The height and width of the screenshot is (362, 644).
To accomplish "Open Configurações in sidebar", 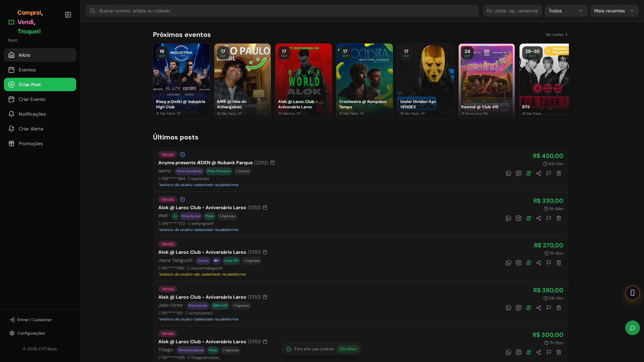I will (x=28, y=333).
